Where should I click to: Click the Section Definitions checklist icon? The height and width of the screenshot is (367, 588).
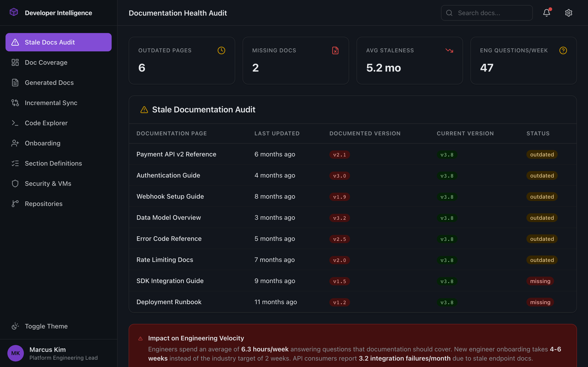click(x=15, y=163)
